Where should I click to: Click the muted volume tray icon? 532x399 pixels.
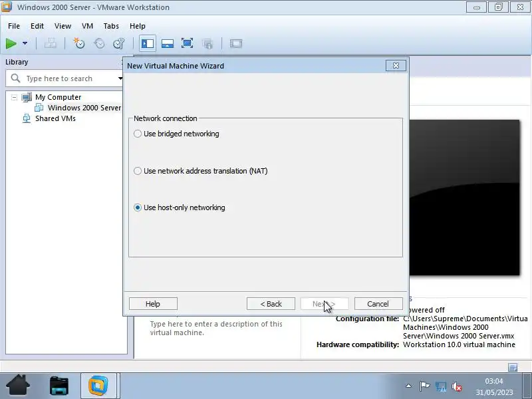457,386
